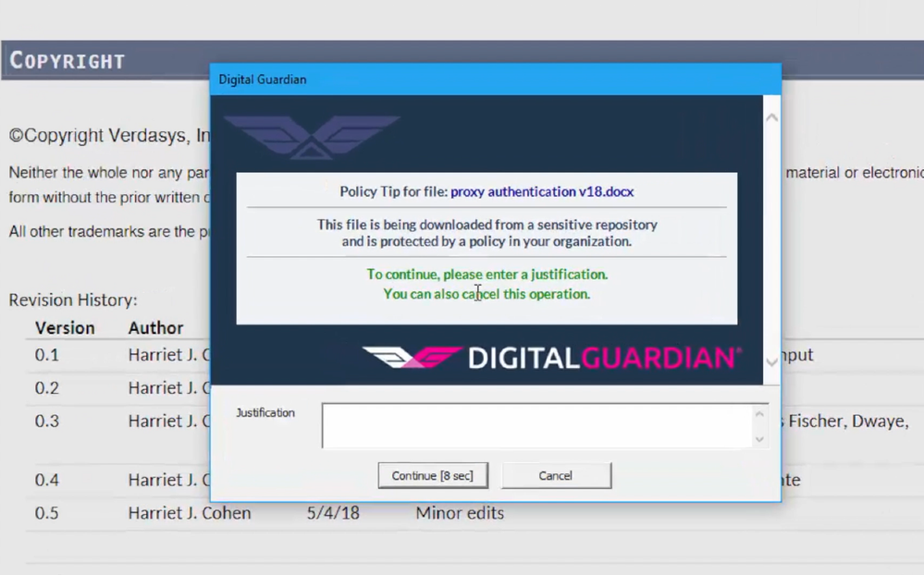
Task: Click the policy message scroll down arrow
Action: pos(771,362)
